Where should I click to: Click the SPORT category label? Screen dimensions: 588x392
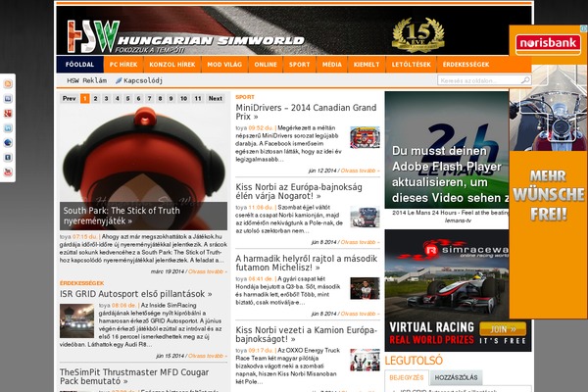(245, 97)
